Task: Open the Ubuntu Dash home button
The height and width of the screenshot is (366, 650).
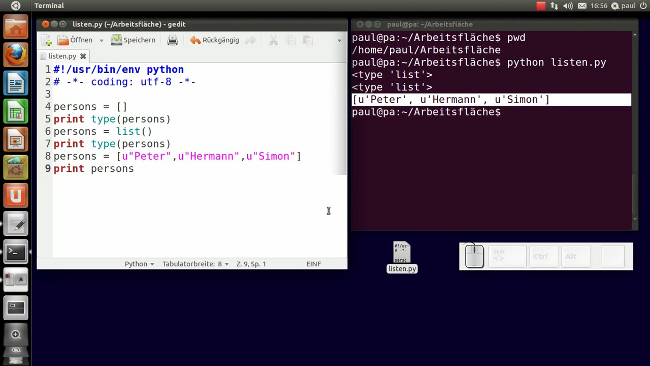Action: tap(15, 5)
